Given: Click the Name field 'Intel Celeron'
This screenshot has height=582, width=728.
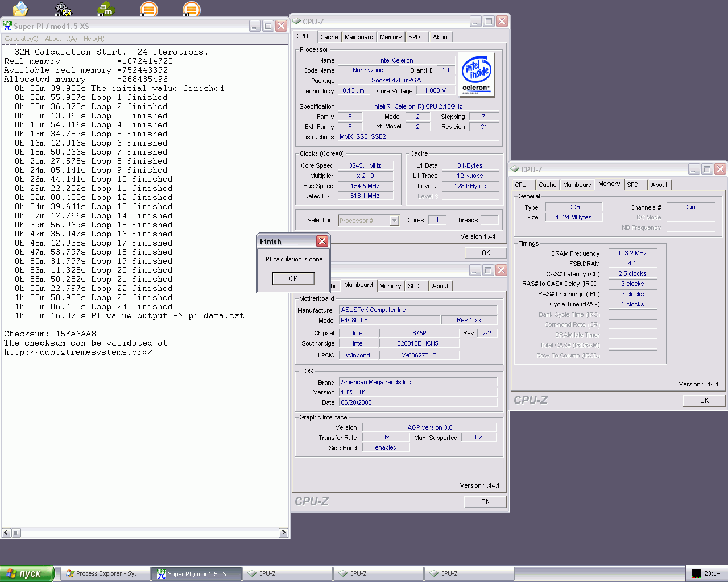Looking at the screenshot, I should (x=396, y=60).
